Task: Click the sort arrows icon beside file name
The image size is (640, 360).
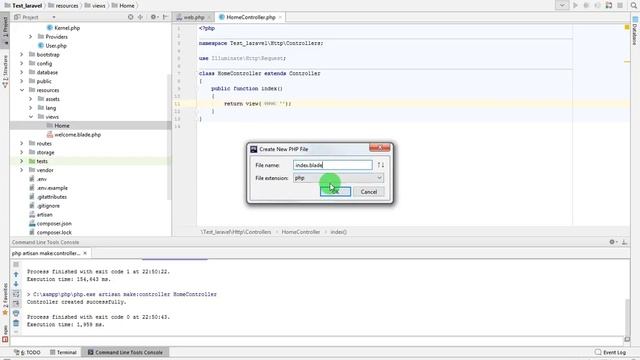Action: [x=380, y=165]
